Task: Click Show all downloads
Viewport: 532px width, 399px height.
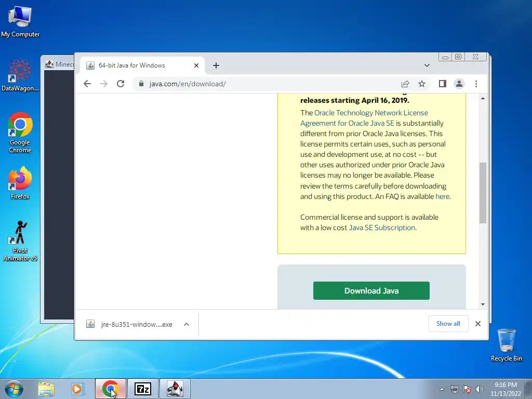Action: tap(448, 324)
